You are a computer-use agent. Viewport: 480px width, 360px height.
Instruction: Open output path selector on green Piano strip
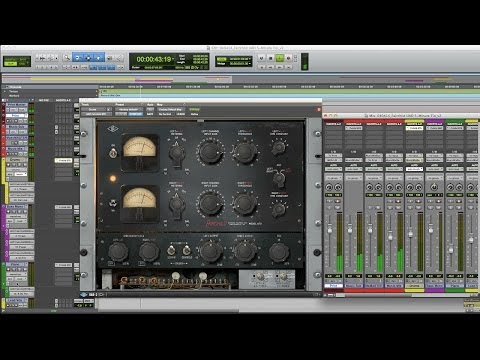tap(454, 160)
